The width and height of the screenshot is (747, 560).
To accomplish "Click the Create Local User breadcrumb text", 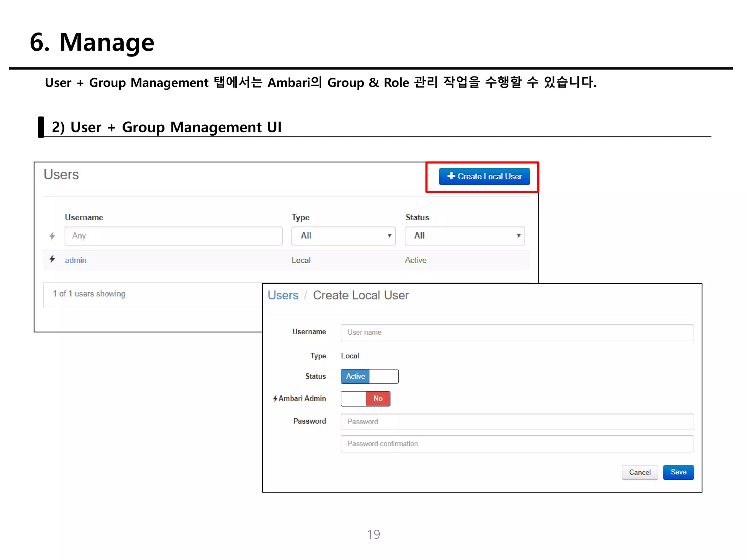I will click(x=361, y=295).
